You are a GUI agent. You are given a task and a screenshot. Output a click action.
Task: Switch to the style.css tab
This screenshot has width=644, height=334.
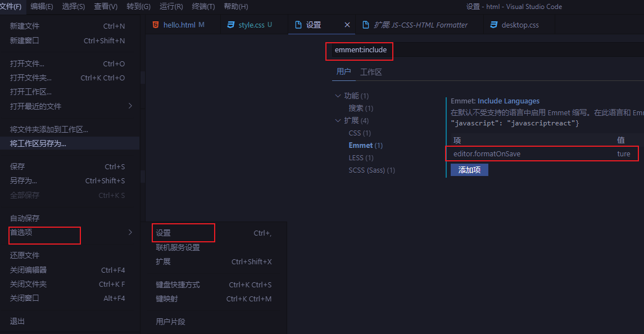point(254,25)
